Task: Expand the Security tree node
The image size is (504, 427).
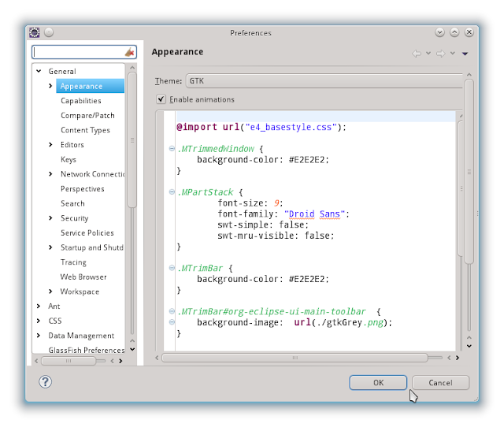Action: pos(50,218)
